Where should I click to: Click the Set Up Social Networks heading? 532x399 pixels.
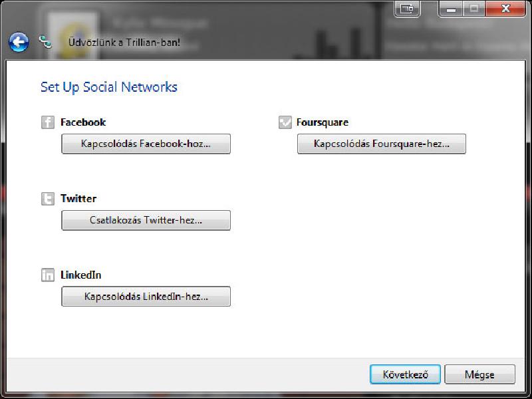[109, 87]
